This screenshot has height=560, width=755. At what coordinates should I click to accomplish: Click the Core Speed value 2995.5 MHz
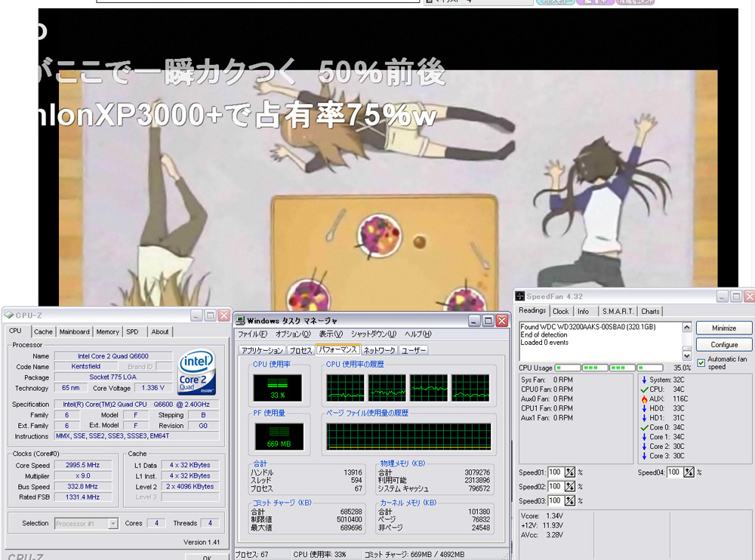[x=83, y=465]
